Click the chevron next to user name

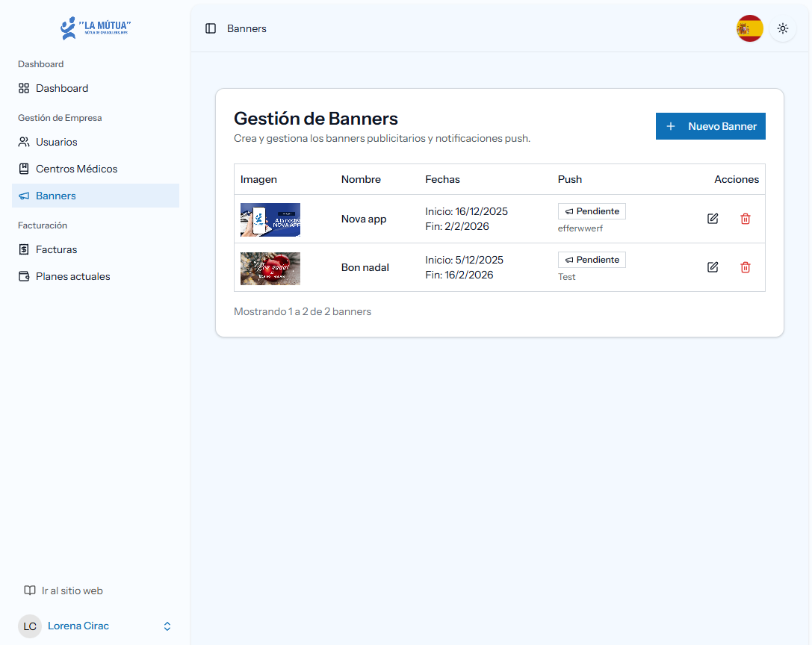(x=167, y=626)
